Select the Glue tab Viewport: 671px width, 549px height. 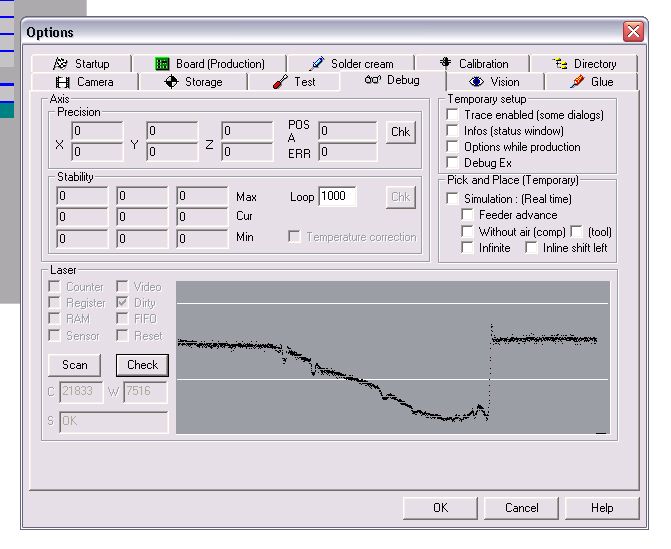pos(591,82)
